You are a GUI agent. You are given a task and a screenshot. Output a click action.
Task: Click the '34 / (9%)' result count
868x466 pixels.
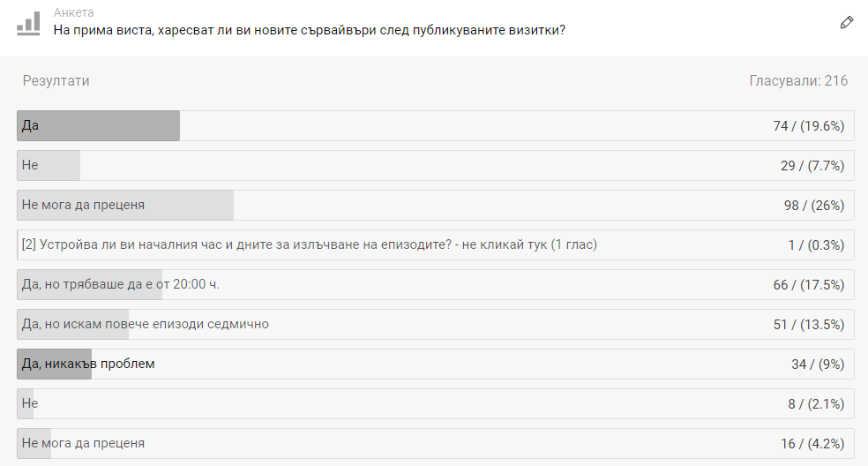click(818, 364)
